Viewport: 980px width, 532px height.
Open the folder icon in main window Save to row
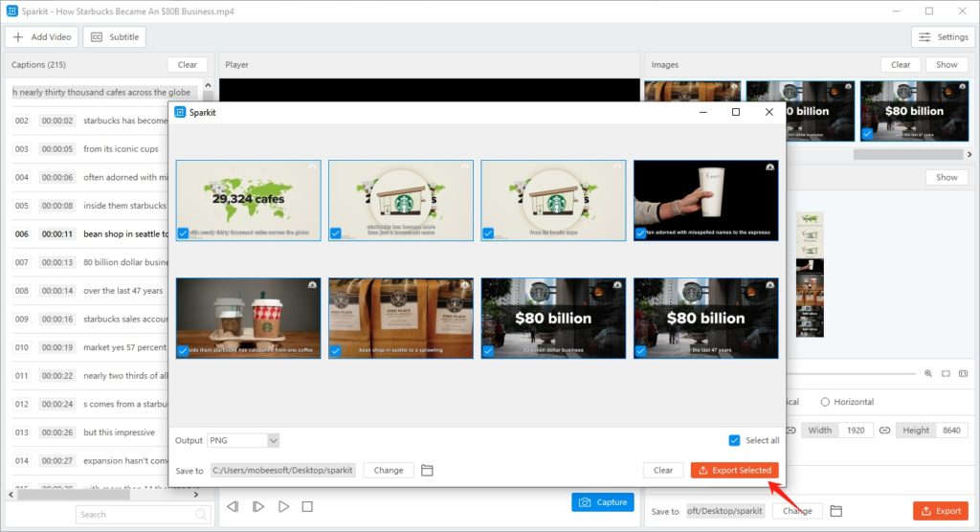pyautogui.click(x=835, y=511)
